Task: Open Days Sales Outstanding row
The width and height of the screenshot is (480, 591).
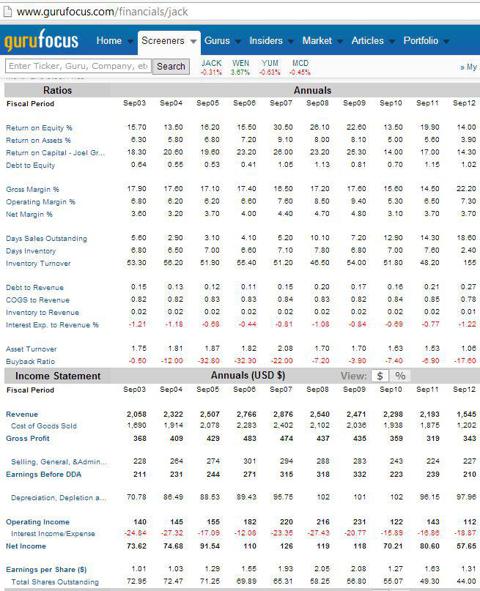Action: click(x=46, y=238)
